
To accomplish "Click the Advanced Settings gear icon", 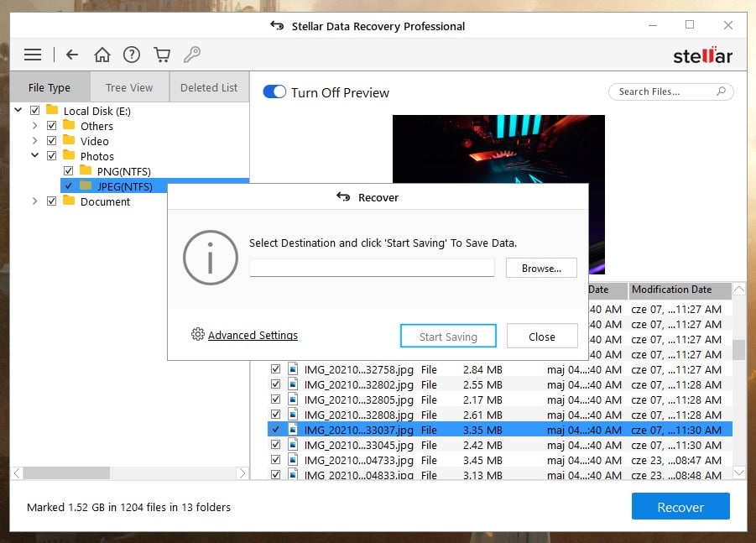I will [198, 334].
